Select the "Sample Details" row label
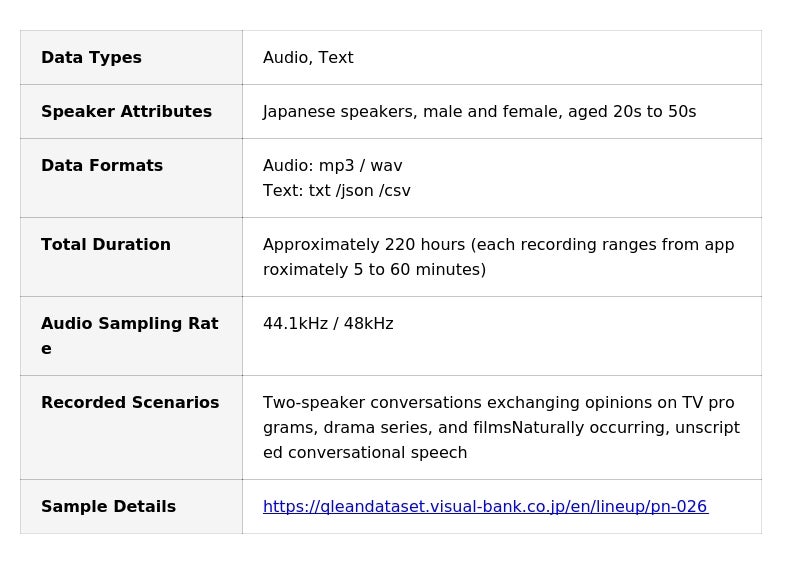The width and height of the screenshot is (800, 564). tap(108, 507)
